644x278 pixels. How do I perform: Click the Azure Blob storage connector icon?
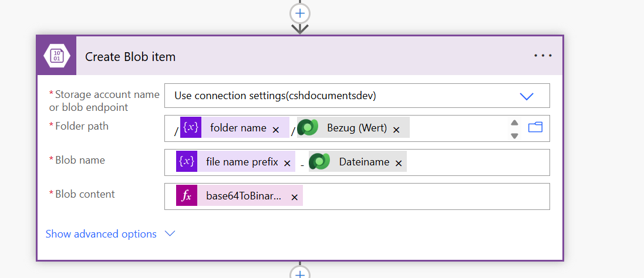(56, 56)
